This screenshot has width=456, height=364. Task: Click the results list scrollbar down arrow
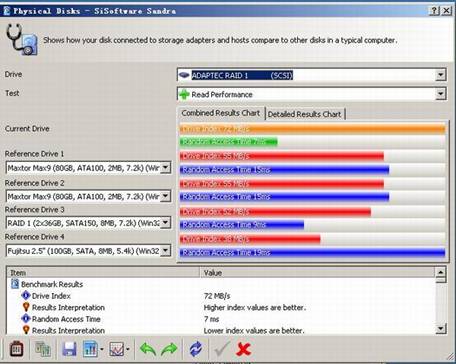441,329
